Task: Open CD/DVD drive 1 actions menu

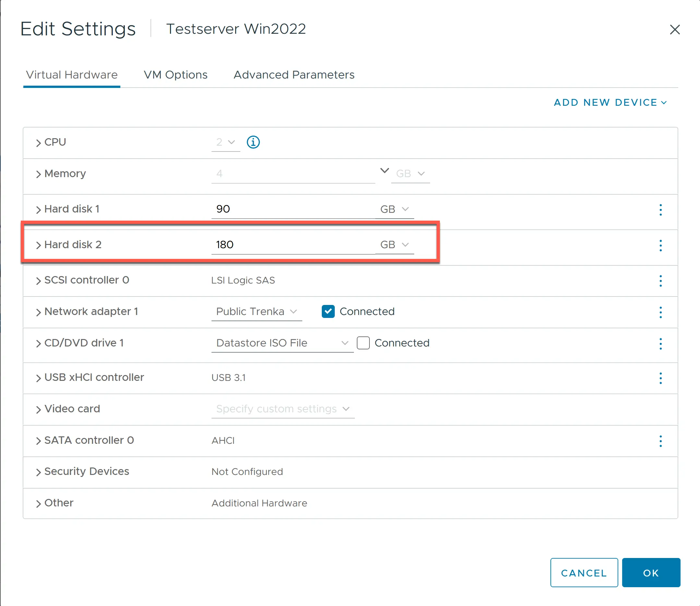Action: click(660, 344)
